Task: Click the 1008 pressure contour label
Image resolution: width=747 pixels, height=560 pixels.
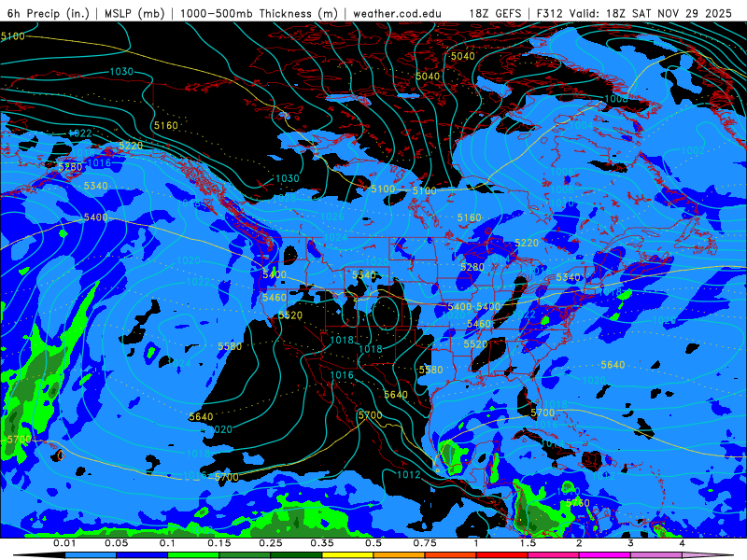Action: [616, 99]
